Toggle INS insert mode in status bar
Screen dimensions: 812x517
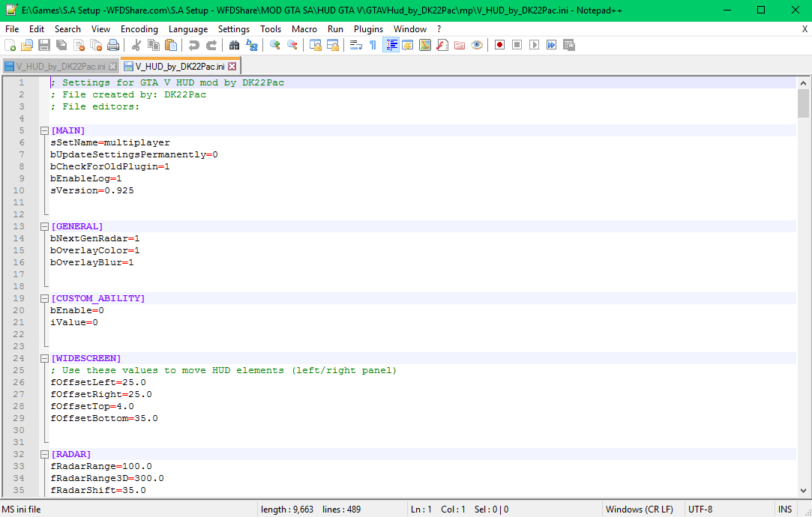(785, 510)
